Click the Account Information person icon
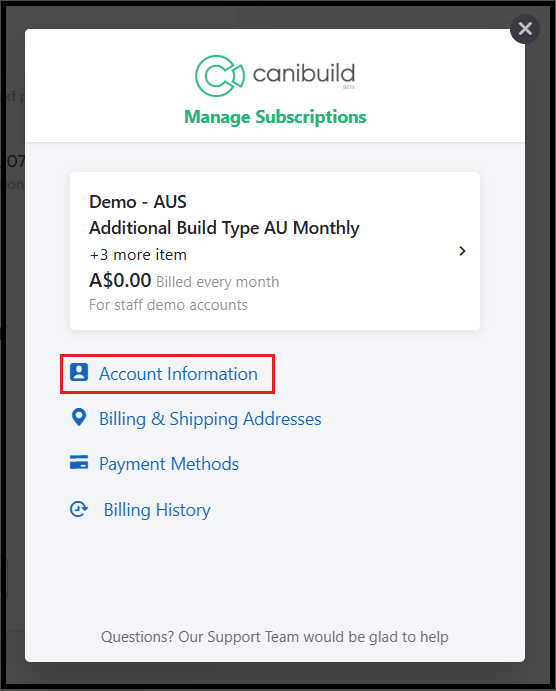Image resolution: width=556 pixels, height=691 pixels. click(x=79, y=372)
